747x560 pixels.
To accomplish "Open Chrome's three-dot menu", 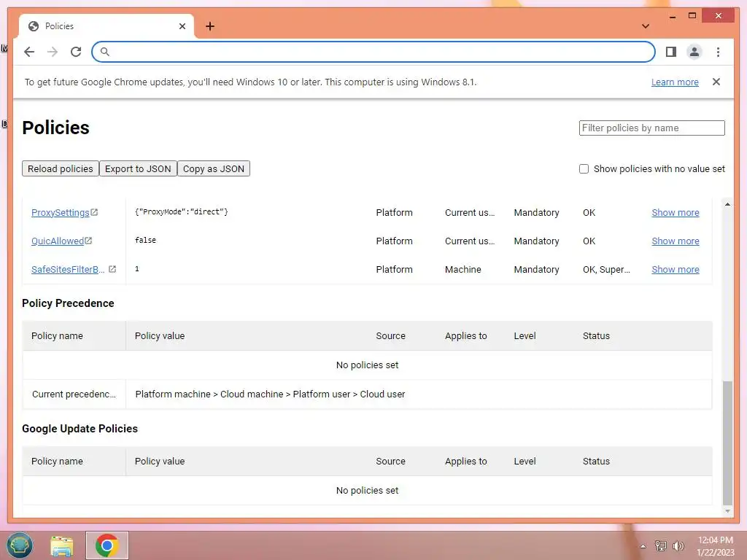I will coord(718,52).
